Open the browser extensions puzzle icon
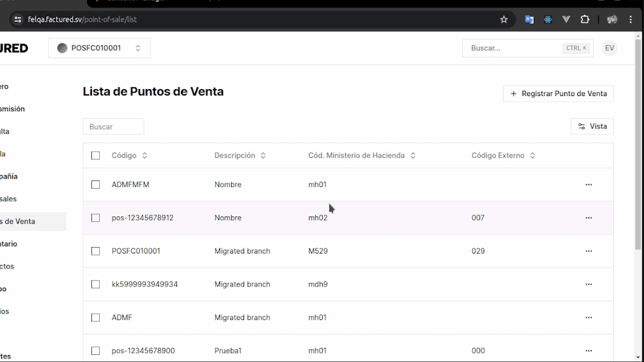Image resolution: width=644 pixels, height=362 pixels. [585, 19]
